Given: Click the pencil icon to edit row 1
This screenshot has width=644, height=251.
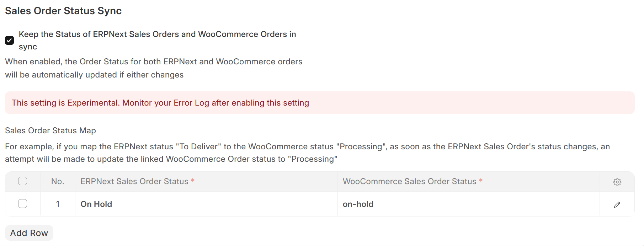Looking at the screenshot, I should pos(617,204).
